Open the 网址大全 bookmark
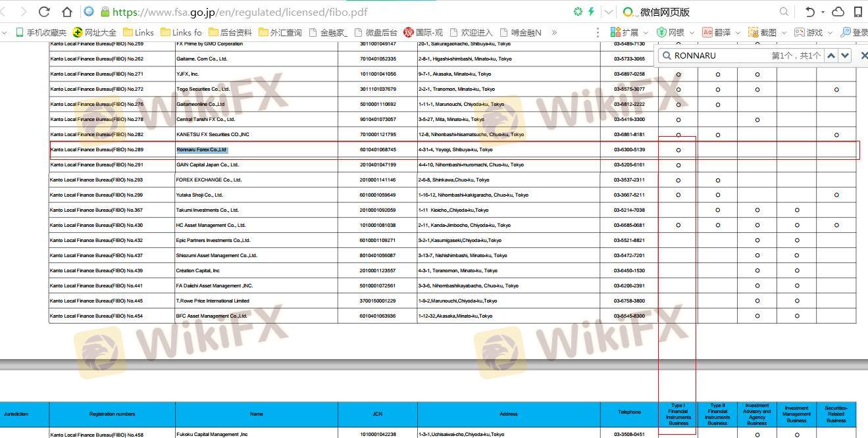Viewport: 868px width, 438px height. pos(95,32)
